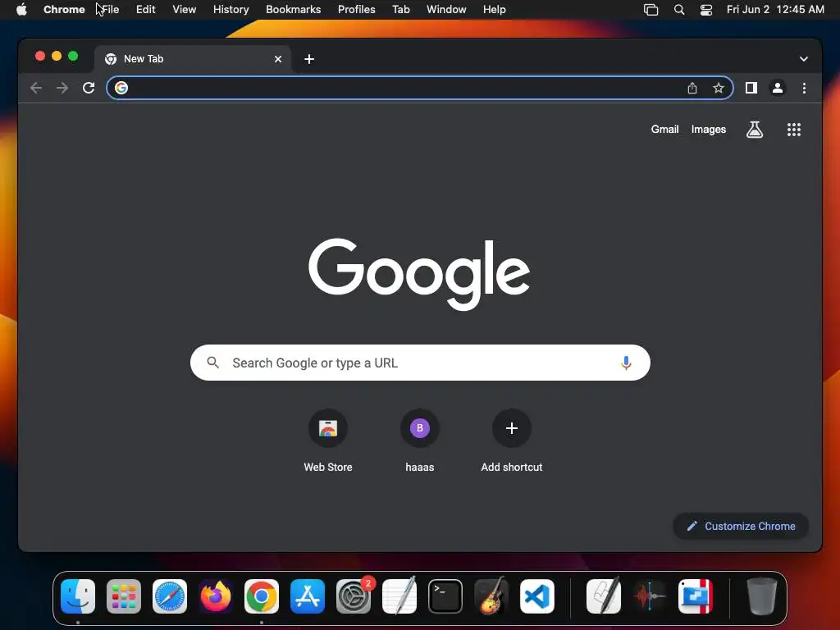This screenshot has width=840, height=630.
Task: Open the Tab menu
Action: pyautogui.click(x=400, y=9)
